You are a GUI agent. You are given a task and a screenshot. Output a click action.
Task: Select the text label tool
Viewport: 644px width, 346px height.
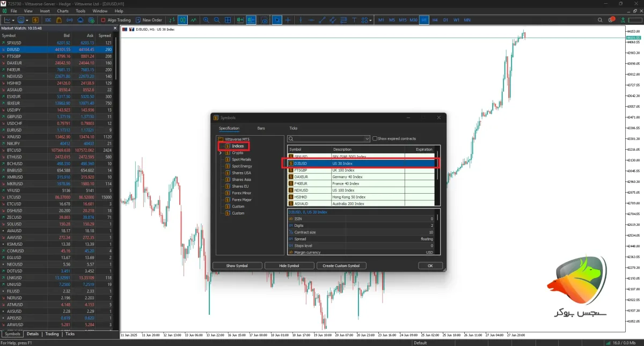coord(355,20)
